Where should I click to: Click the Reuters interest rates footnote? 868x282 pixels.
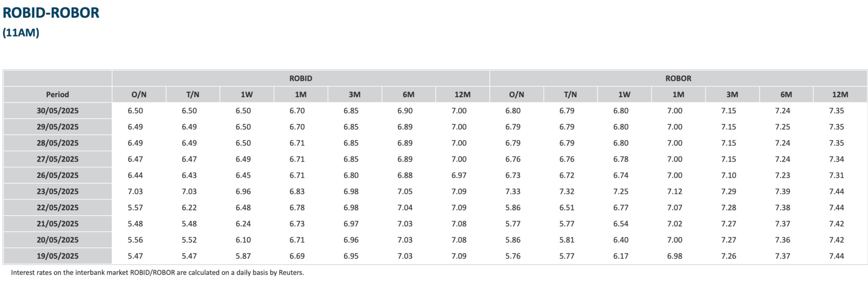click(157, 273)
